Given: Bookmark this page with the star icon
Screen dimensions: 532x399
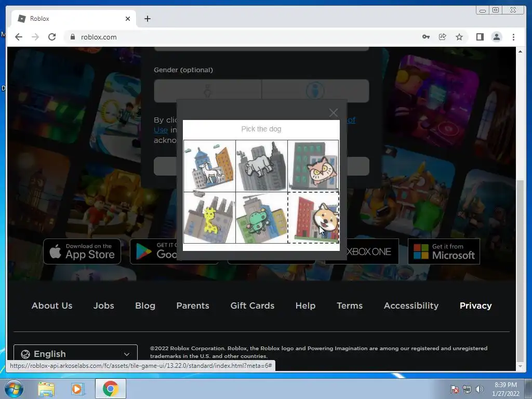Looking at the screenshot, I should coord(459,37).
